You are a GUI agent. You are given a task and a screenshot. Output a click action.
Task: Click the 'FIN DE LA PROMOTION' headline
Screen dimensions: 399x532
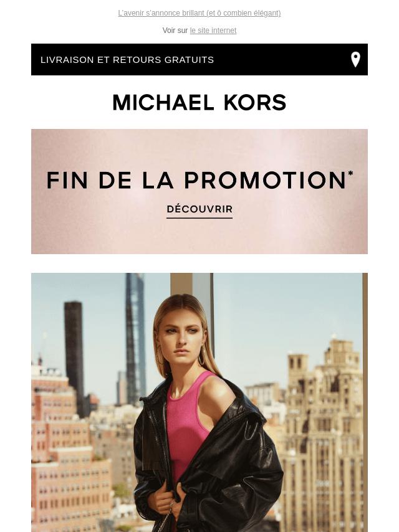(x=196, y=180)
